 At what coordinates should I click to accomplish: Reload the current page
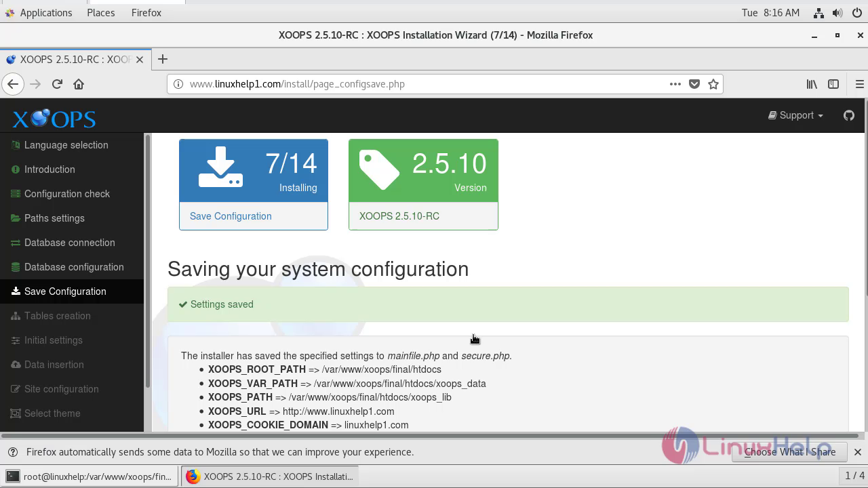[57, 84]
